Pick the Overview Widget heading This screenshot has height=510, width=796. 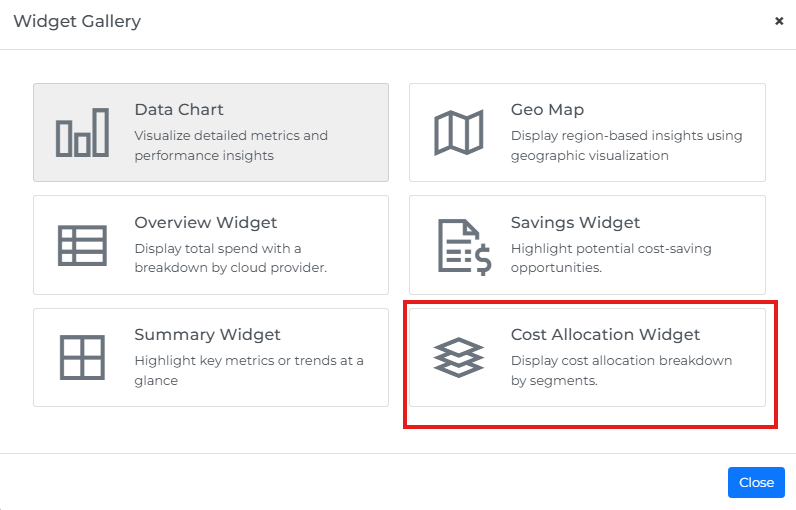(205, 223)
